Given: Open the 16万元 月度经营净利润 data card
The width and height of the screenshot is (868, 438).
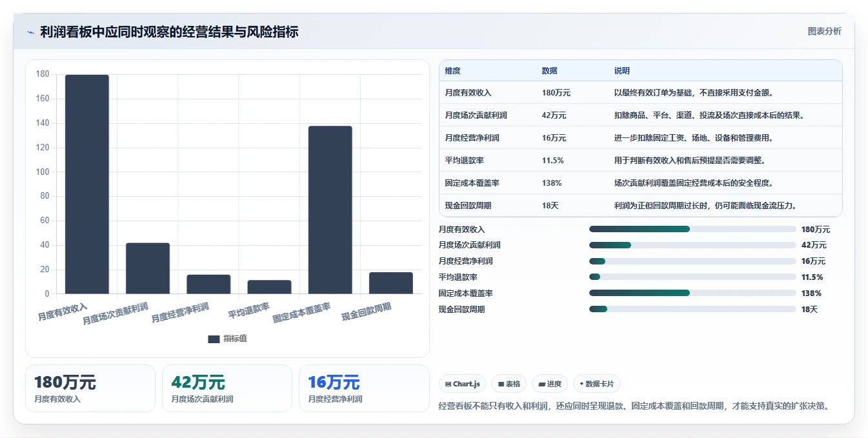Looking at the screenshot, I should (x=364, y=388).
